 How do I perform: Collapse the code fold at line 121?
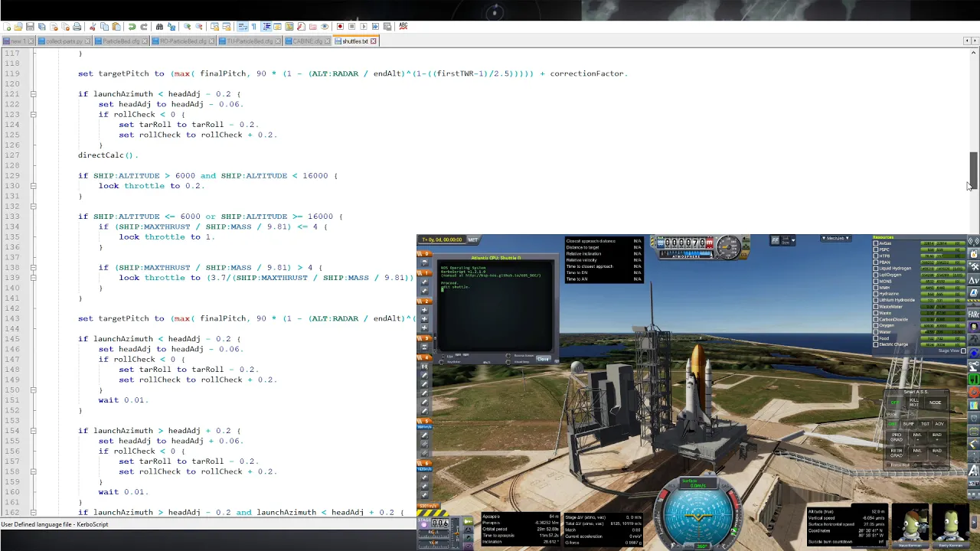coord(33,93)
